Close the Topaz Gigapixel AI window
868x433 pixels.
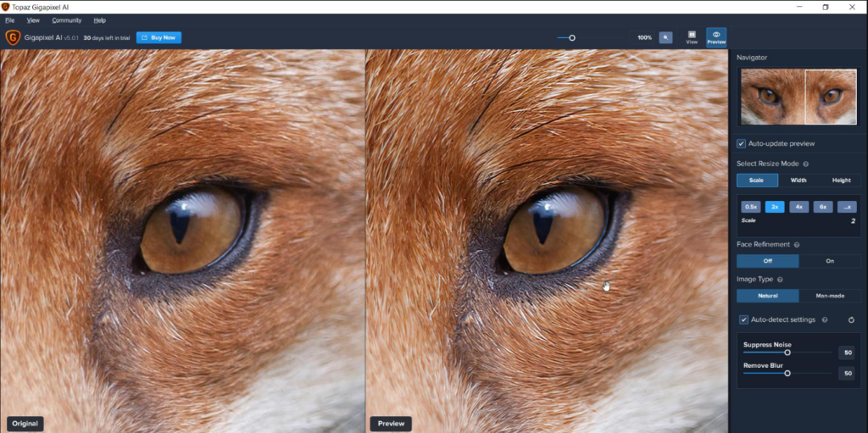coord(852,7)
